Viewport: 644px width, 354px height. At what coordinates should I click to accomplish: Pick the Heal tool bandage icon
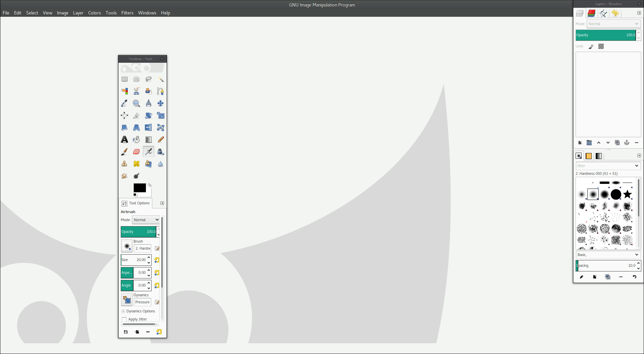(137, 164)
